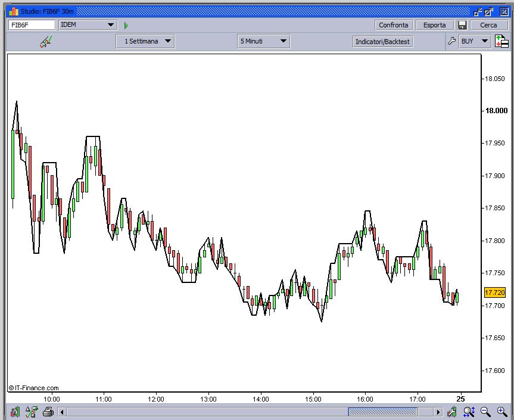Click the enlarge window icon in title bar
514x420 pixels.
[x=489, y=11]
